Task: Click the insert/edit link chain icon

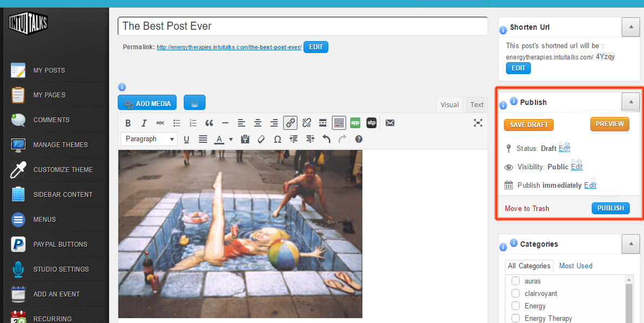Action: coord(291,123)
